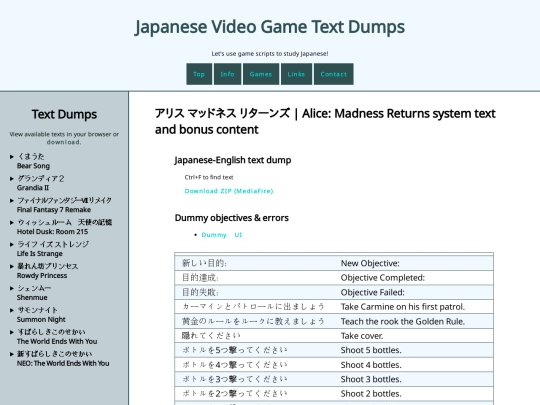Open the Info navigation button
The width and height of the screenshot is (540, 405).
point(227,74)
